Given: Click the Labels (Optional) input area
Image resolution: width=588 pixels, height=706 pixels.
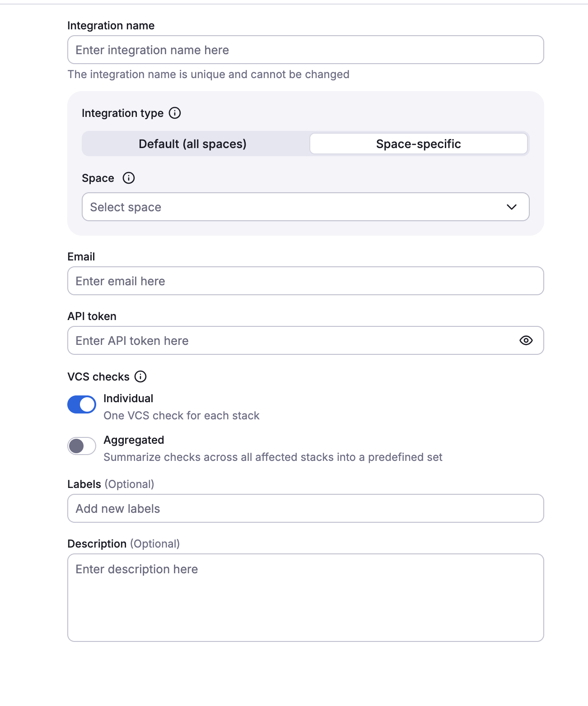Looking at the screenshot, I should pos(305,508).
